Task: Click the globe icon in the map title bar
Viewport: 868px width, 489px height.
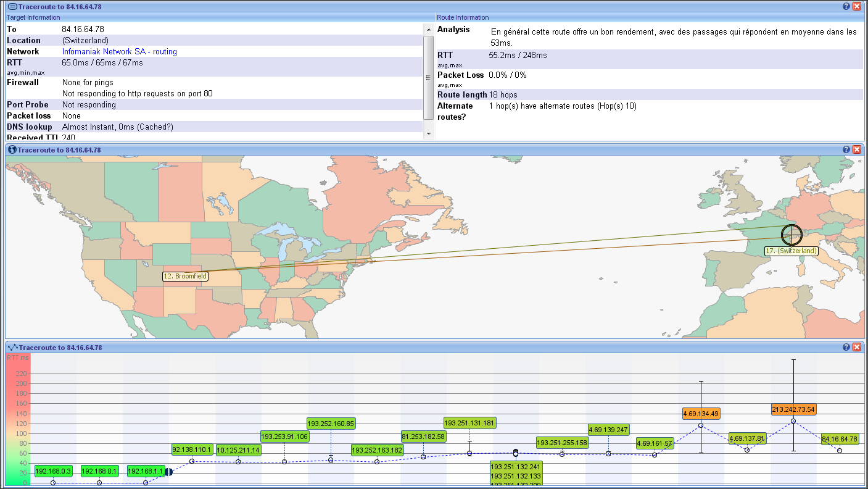Action: 12,149
